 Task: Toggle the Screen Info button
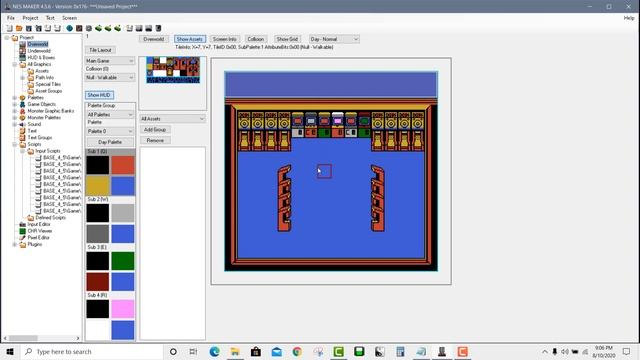[224, 39]
